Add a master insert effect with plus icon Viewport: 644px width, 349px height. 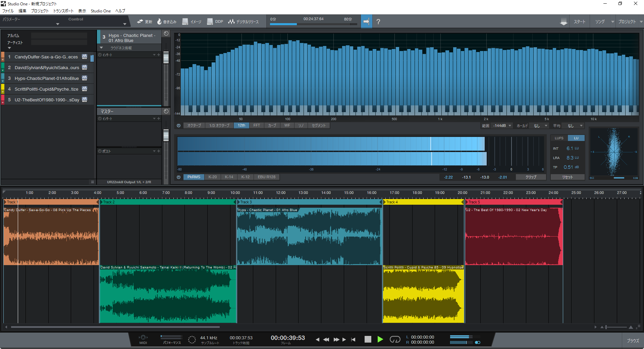click(159, 118)
